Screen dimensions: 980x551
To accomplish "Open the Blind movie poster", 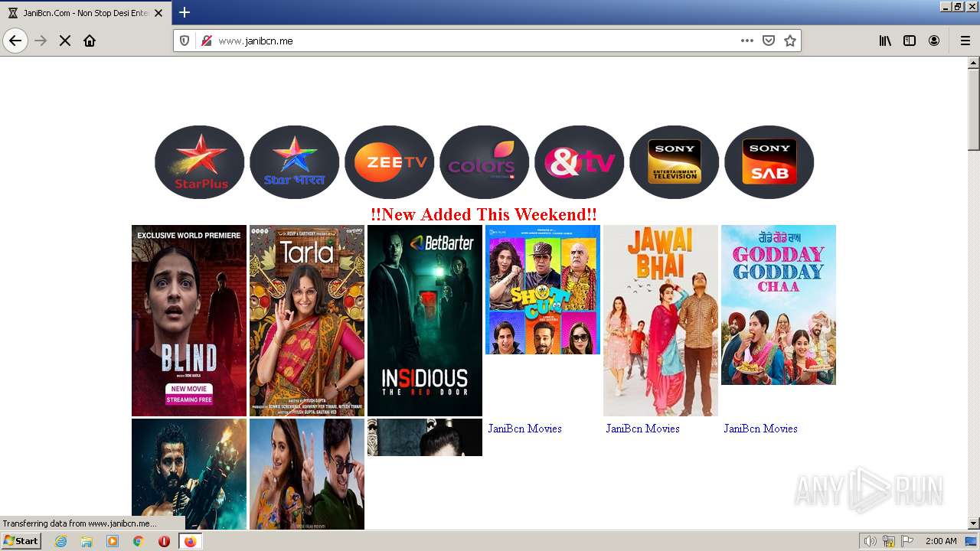I will click(189, 321).
